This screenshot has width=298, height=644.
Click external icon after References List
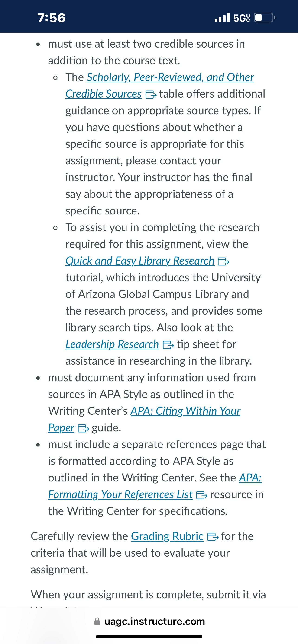coord(202,495)
